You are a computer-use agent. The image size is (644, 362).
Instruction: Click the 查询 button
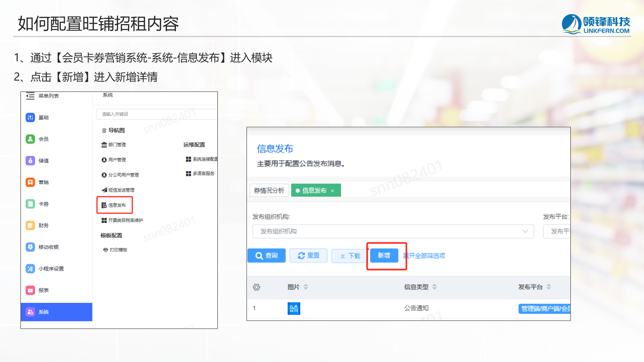[x=266, y=255]
